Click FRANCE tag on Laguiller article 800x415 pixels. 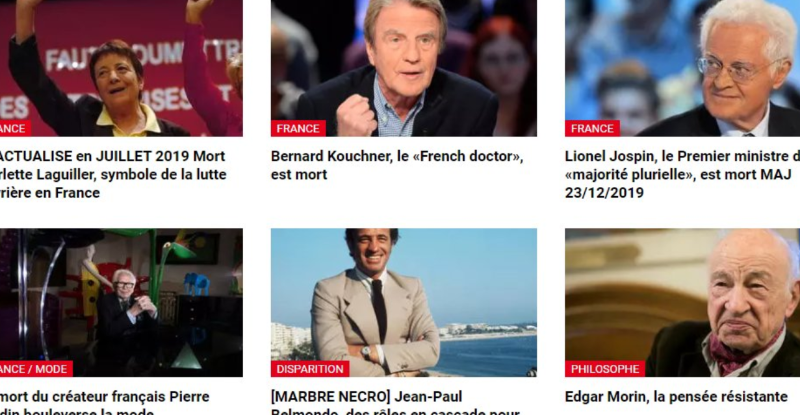15,128
